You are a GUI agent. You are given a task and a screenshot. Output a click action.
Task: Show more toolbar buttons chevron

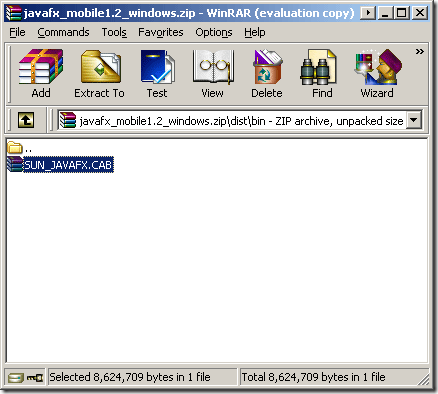tap(420, 51)
